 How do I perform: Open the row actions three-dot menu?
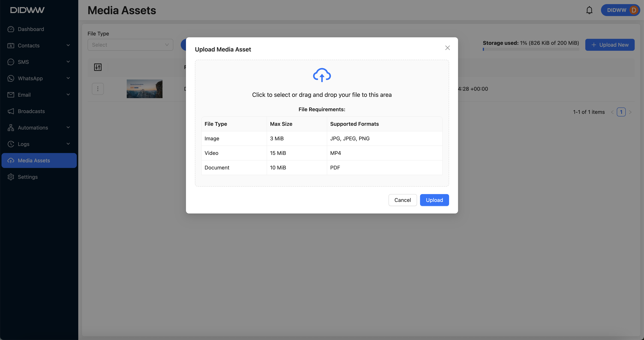click(98, 89)
